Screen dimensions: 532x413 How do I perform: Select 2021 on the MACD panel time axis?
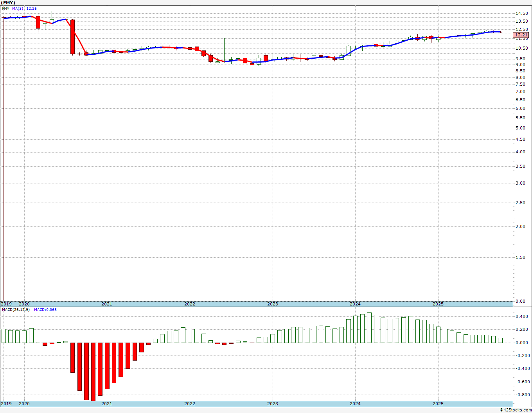click(107, 404)
